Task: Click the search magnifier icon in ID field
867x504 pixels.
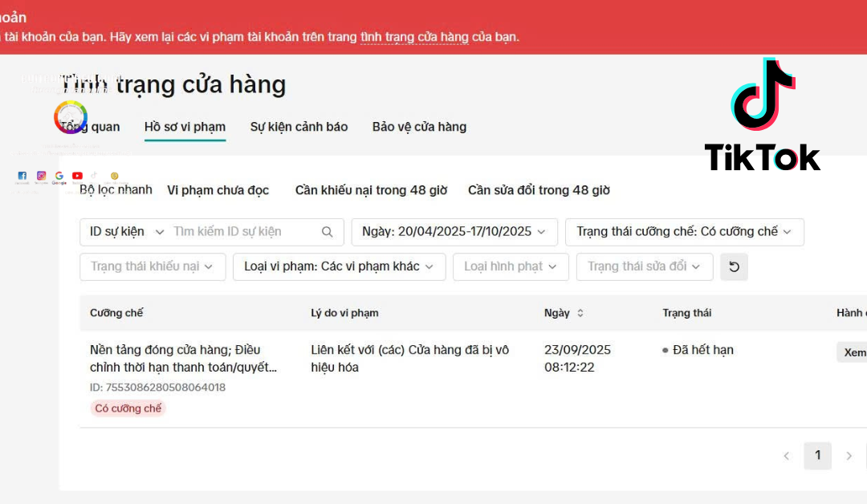Action: (x=328, y=232)
